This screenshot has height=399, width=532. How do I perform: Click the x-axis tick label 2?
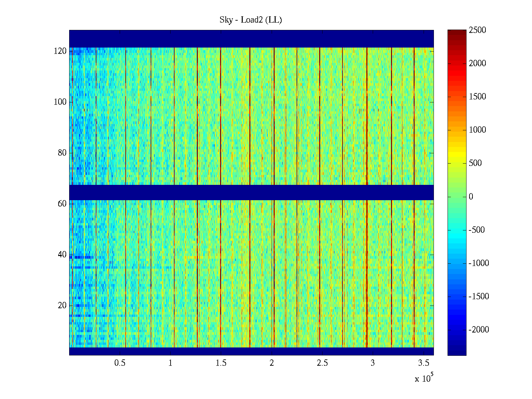tap(272, 363)
